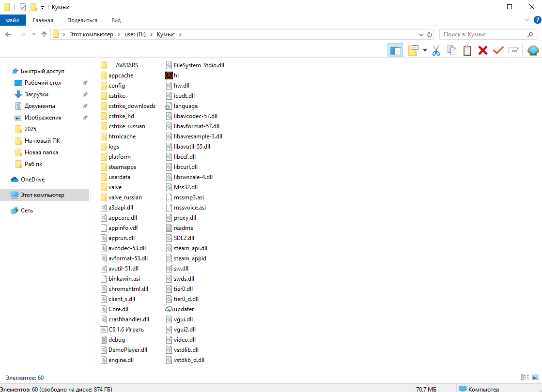Select the hl application with lambda icon

pos(172,75)
